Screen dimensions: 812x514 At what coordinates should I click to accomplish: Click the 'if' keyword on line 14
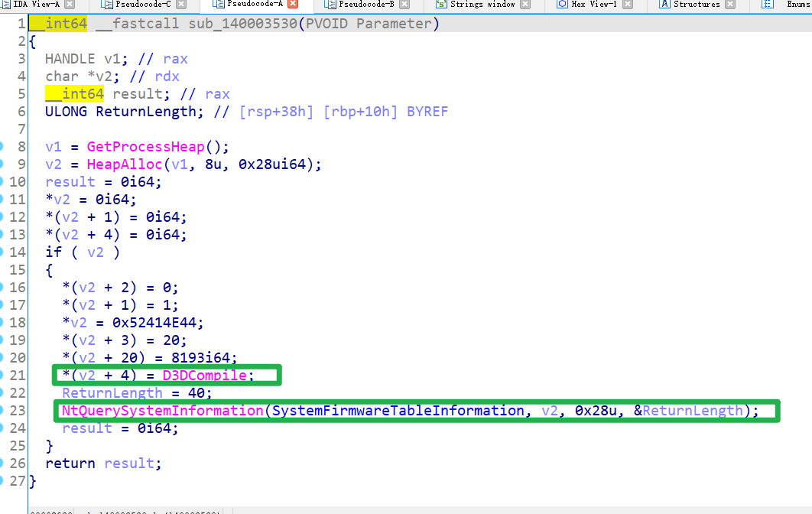point(54,252)
